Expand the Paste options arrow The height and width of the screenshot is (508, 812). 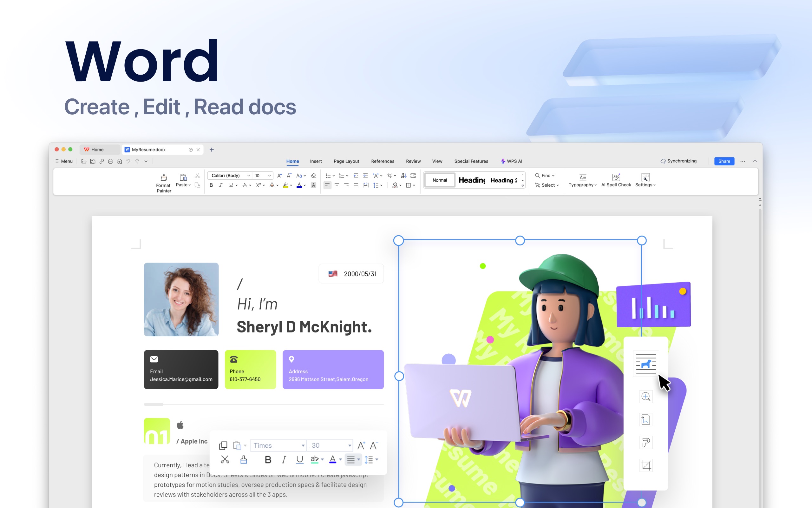(x=190, y=185)
